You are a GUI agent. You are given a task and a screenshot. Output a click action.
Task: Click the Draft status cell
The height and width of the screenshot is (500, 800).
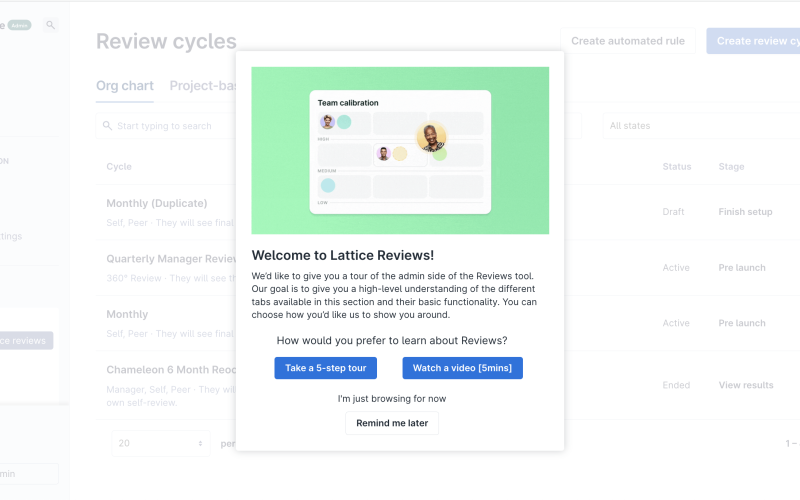[x=673, y=212]
